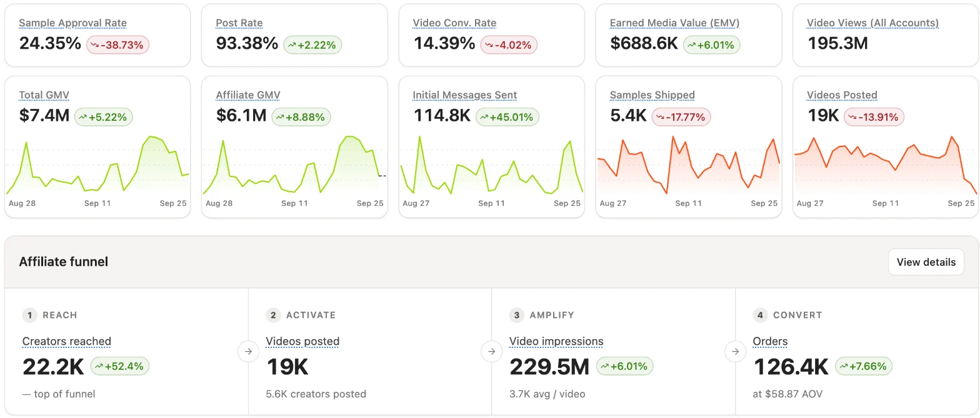Screen dimensions: 980x418
Task: Click the +45.01% Initial Messages badge
Action: [x=507, y=117]
